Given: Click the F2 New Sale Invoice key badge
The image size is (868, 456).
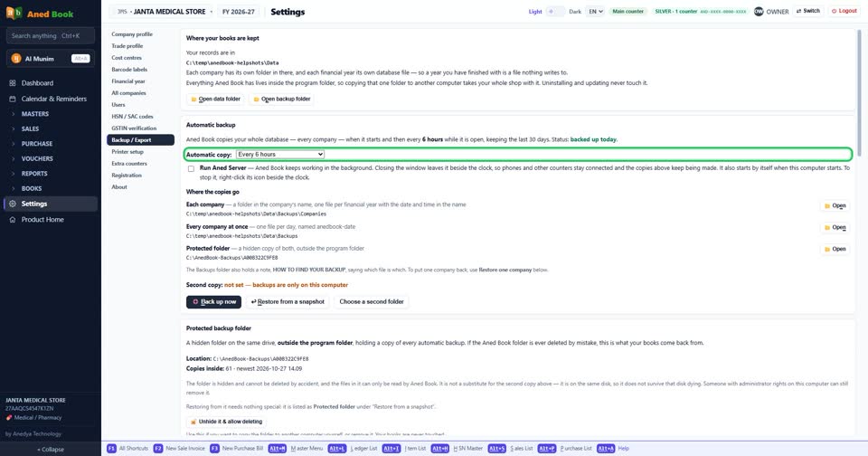Looking at the screenshot, I should [x=157, y=448].
